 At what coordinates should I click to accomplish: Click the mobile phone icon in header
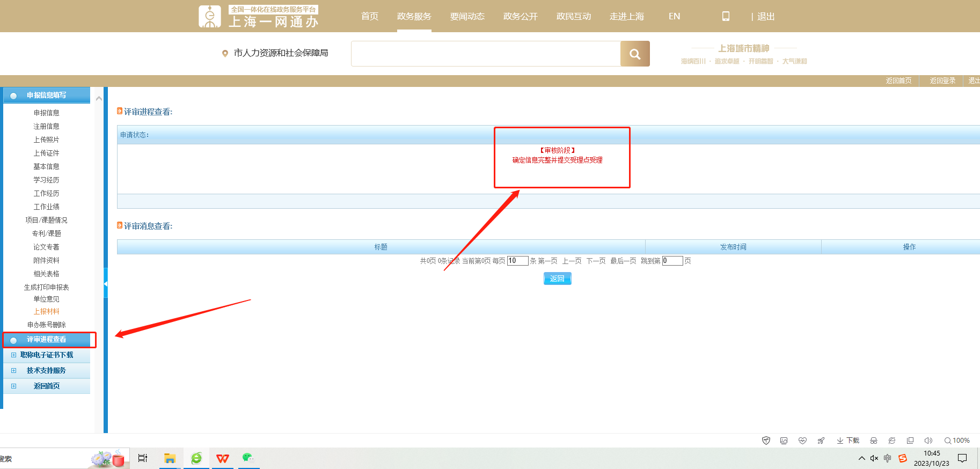(x=726, y=17)
